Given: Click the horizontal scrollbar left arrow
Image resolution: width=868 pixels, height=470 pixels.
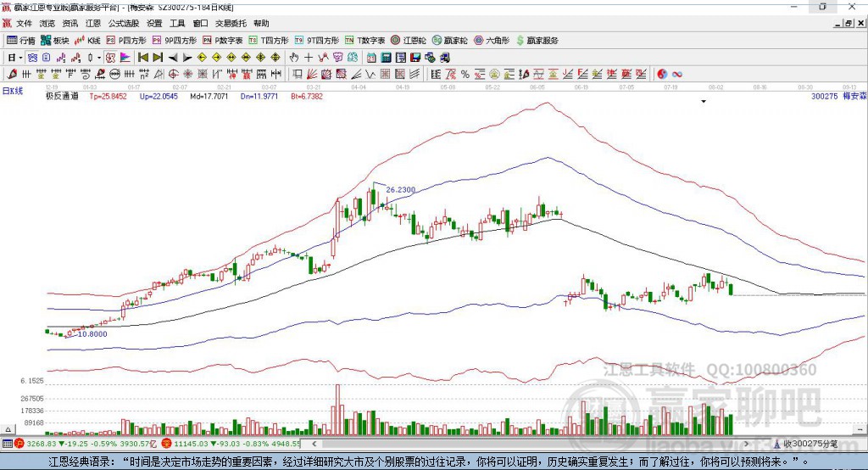Looking at the screenshot, I should (x=314, y=444).
